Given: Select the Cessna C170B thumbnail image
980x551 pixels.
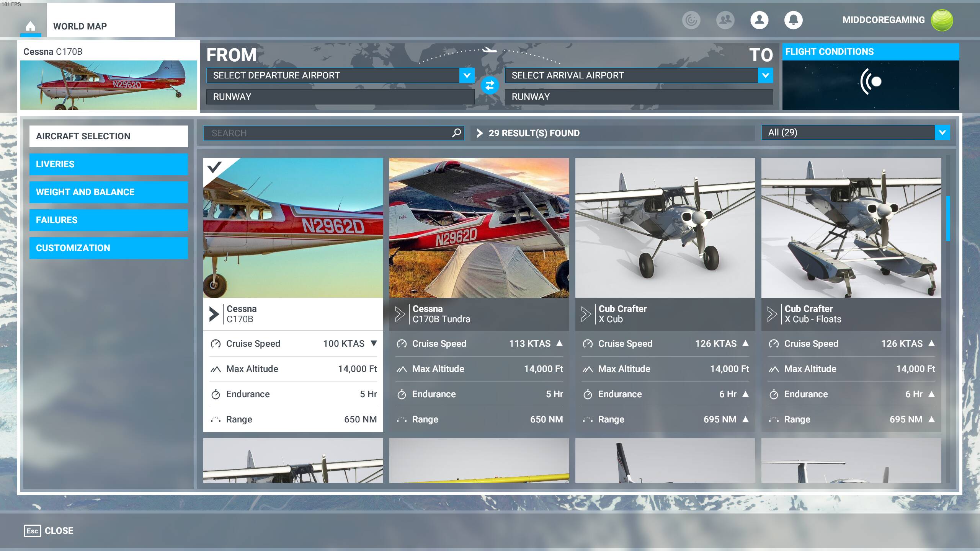Looking at the screenshot, I should point(293,228).
